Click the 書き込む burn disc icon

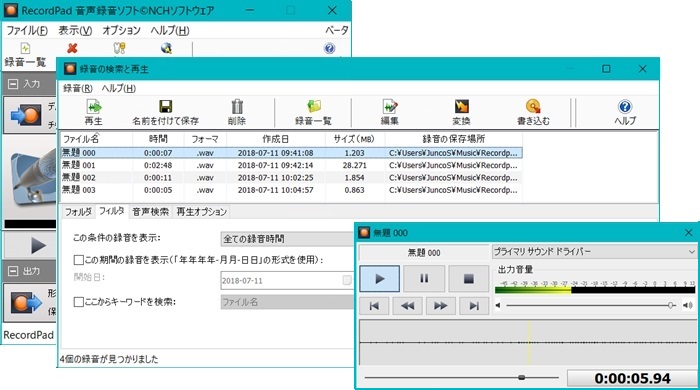pyautogui.click(x=533, y=107)
